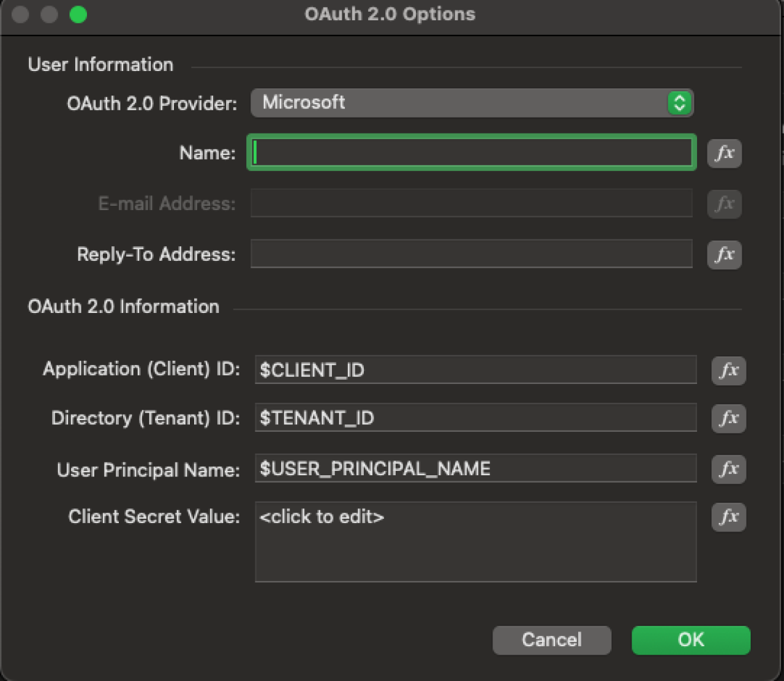Click the $TENANT_ID input field
The image size is (784, 681).
[x=475, y=418]
